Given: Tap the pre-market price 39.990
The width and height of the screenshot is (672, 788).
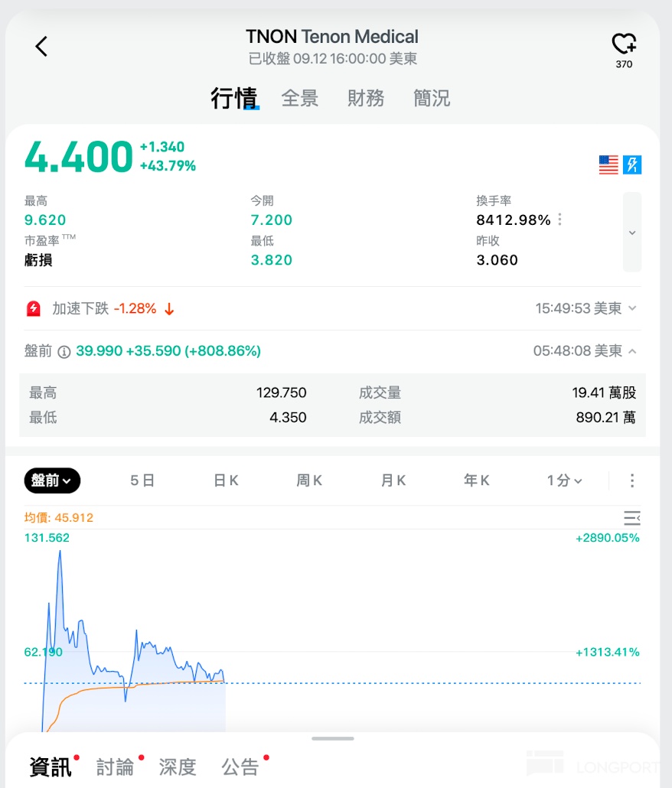Looking at the screenshot, I should 99,351.
